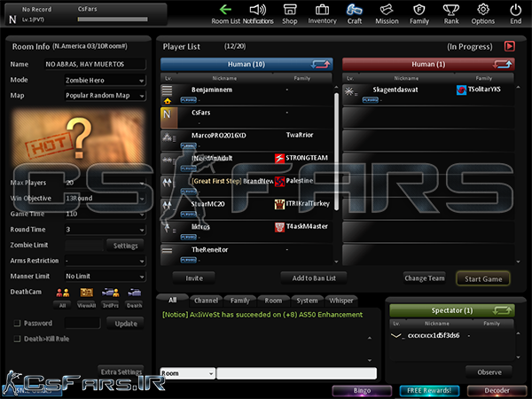Go back to the Room List
The image size is (532, 399).
click(229, 13)
